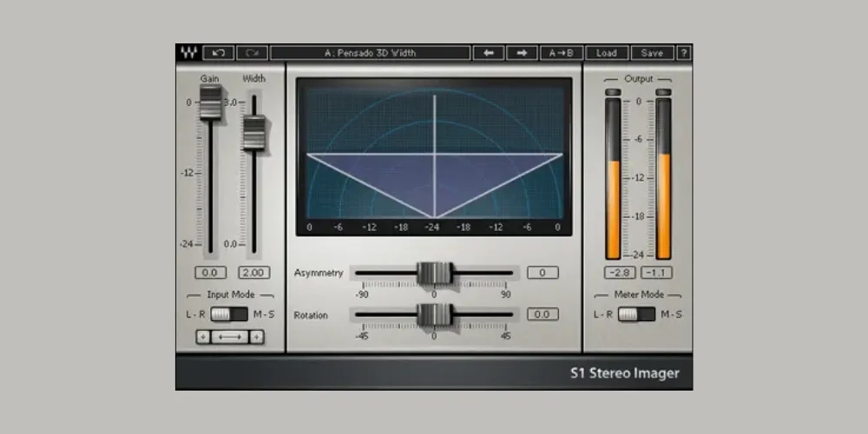Open the preset menu 'A: Pensado 3D Width'
868x434 pixels.
click(371, 53)
